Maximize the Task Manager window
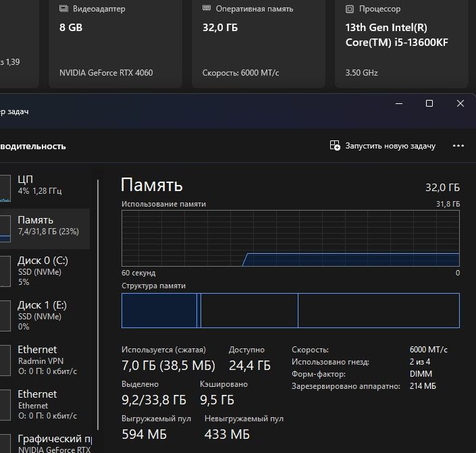Image resolution: width=476 pixels, height=453 pixels. 429,103
